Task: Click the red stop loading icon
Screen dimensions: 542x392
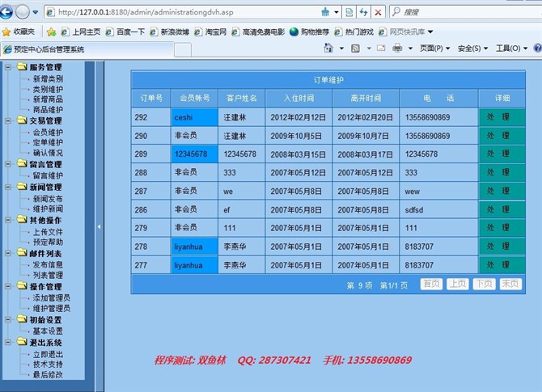Action: point(378,12)
